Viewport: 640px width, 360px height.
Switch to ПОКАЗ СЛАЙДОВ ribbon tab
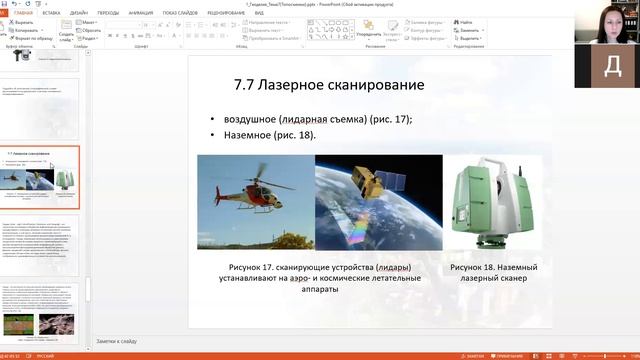coord(180,13)
